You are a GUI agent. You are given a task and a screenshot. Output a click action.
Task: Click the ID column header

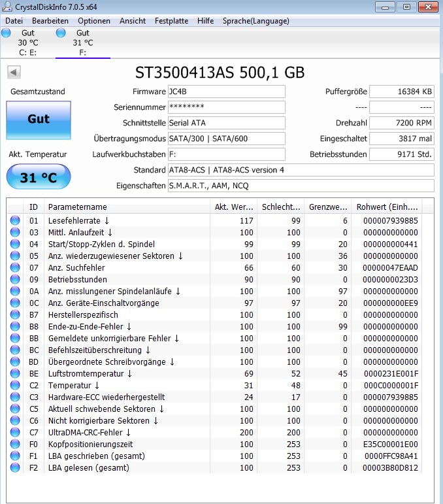(x=33, y=207)
